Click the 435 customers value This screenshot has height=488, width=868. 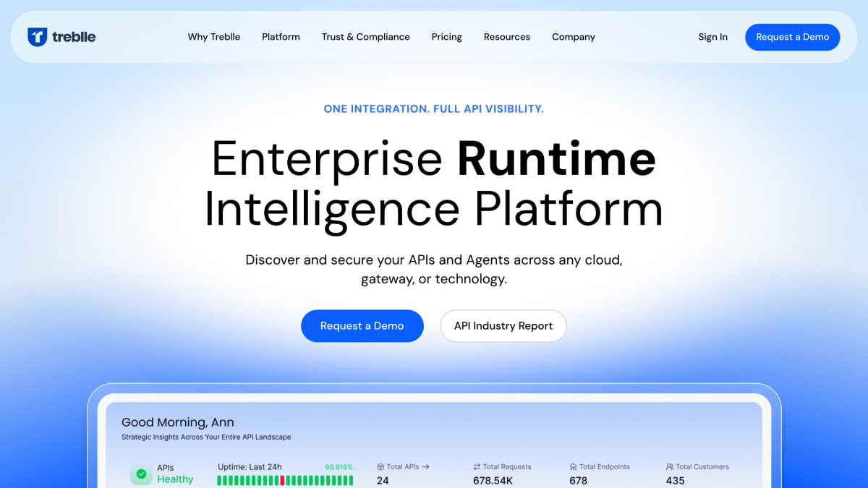[x=676, y=481]
